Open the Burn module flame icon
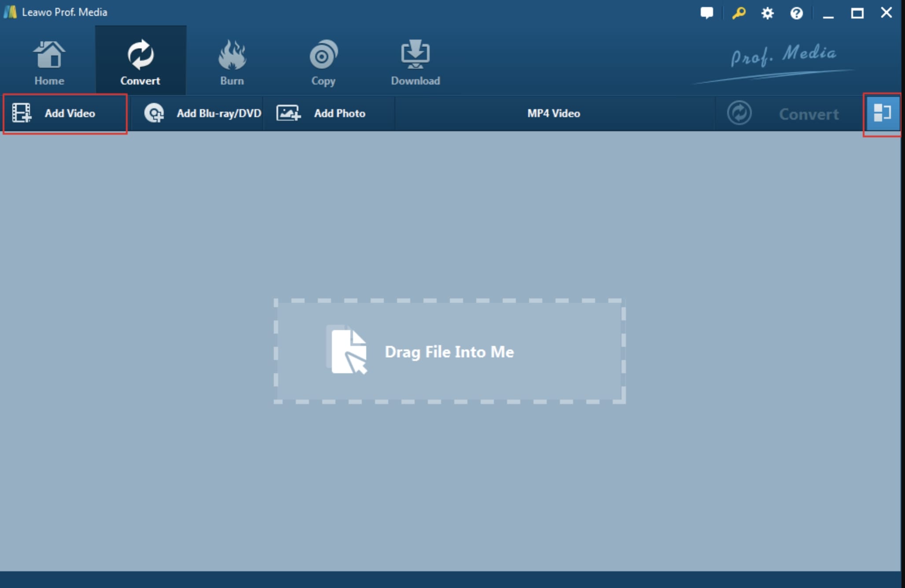The width and height of the screenshot is (905, 588). (x=232, y=55)
